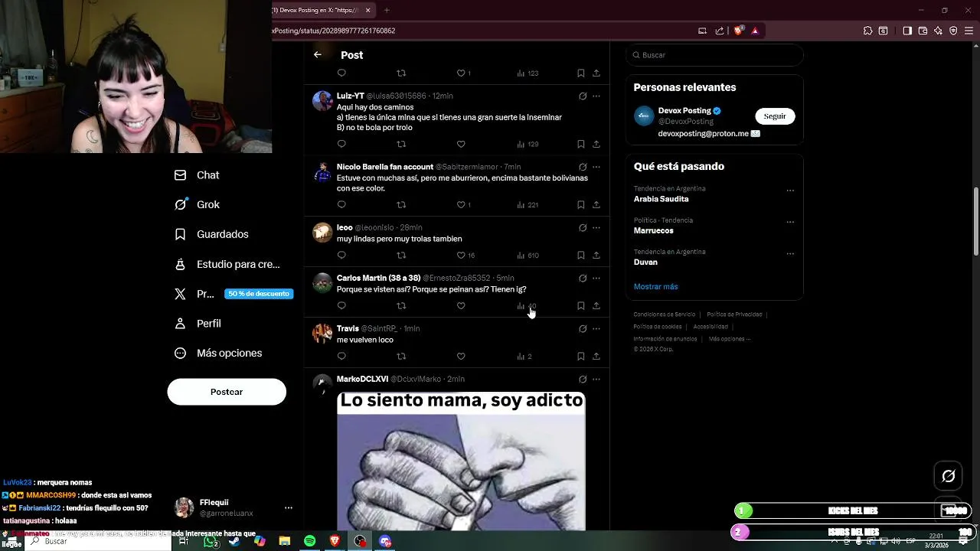
Task: Click the floating Grok button
Action: point(948,476)
